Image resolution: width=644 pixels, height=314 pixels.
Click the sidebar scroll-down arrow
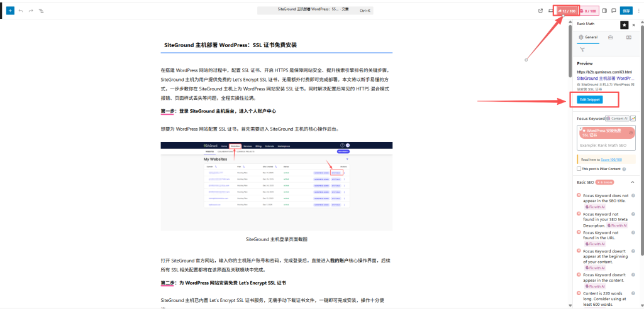(641, 305)
